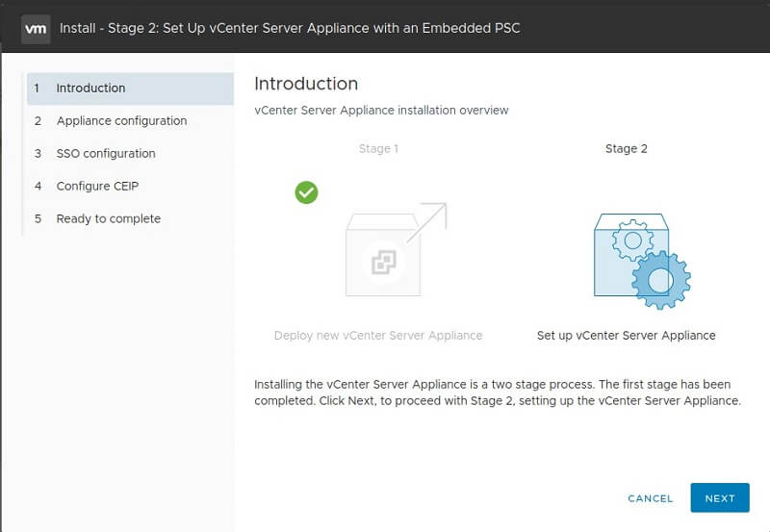Click the faded Stage 1 deploy box icon
Image resolution: width=770 pixels, height=532 pixels.
click(383, 262)
